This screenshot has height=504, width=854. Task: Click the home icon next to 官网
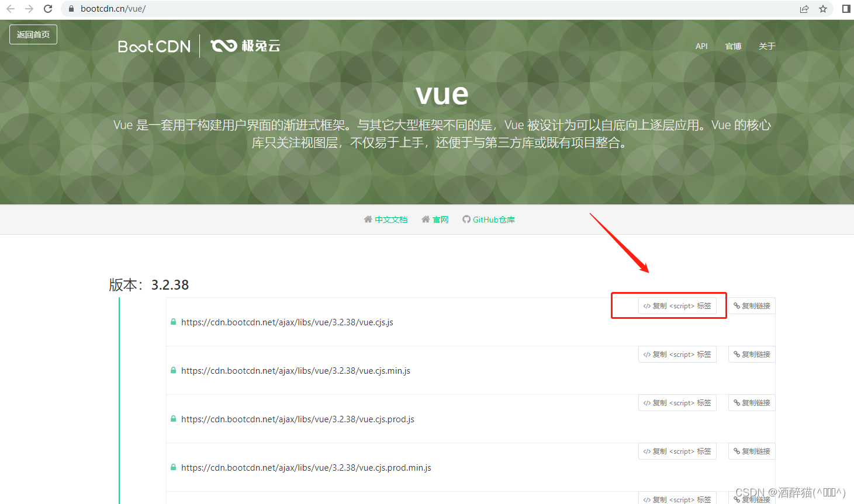[x=425, y=219]
